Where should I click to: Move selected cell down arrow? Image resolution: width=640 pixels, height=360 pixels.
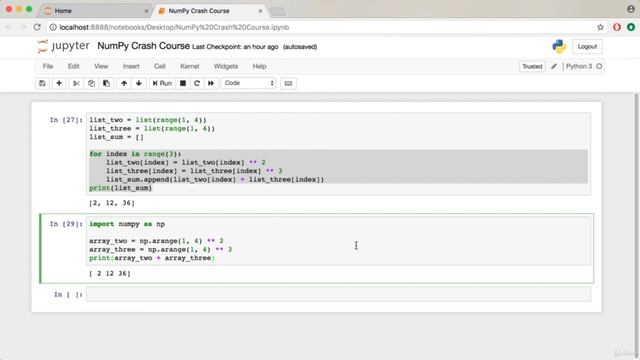pyautogui.click(x=139, y=83)
